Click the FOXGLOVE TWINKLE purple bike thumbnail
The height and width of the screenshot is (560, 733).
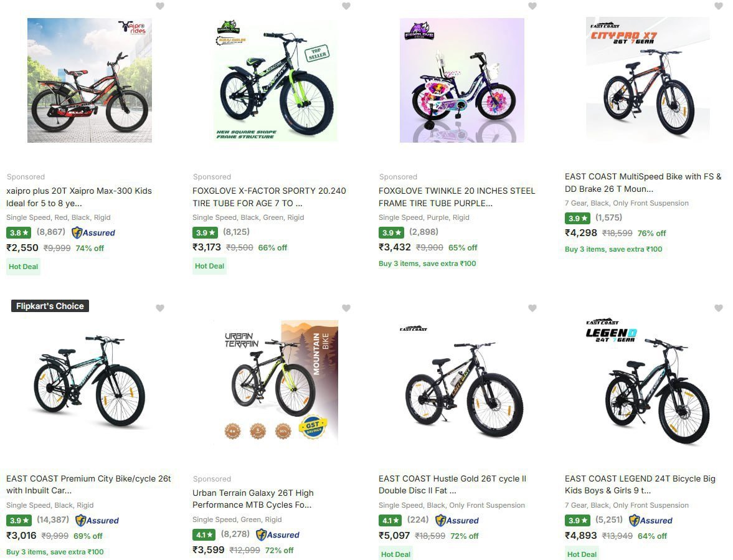461,80
